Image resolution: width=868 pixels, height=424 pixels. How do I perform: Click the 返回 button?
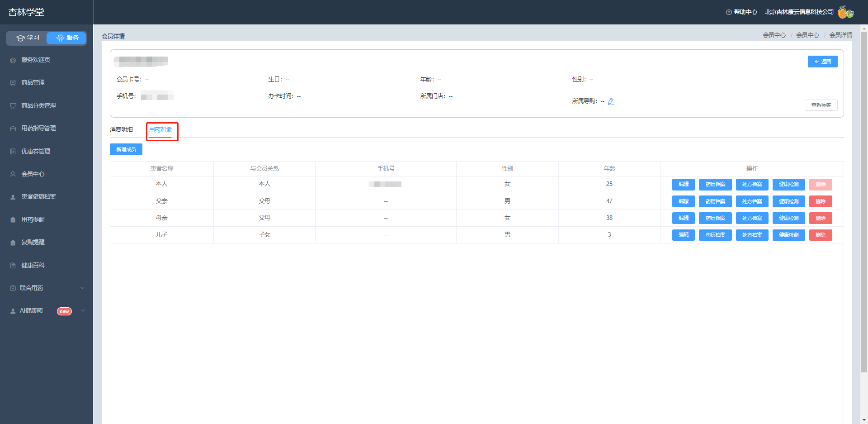pos(822,62)
